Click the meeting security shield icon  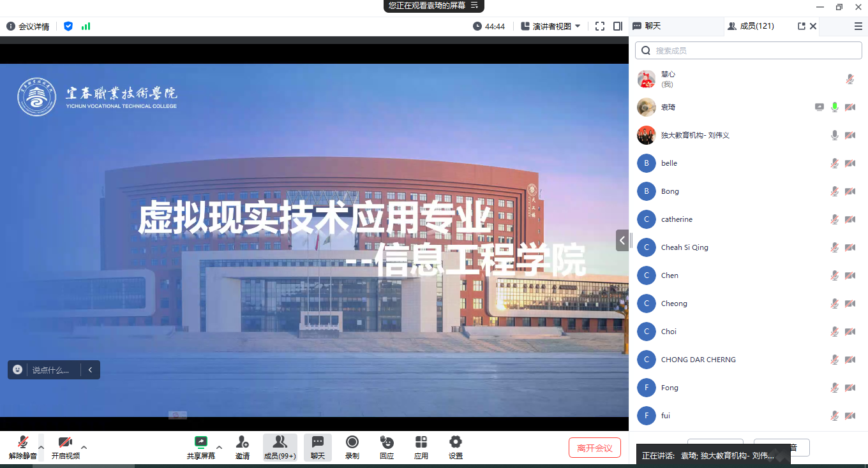(x=68, y=26)
